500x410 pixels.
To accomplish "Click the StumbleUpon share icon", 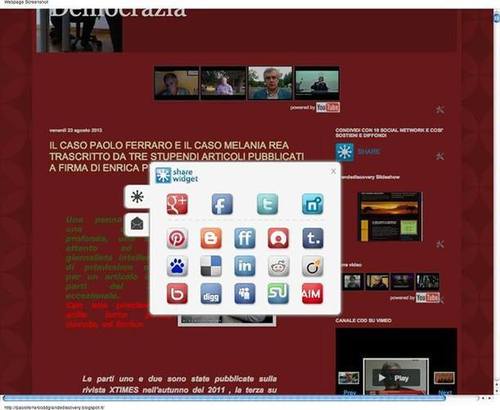I will click(x=279, y=294).
